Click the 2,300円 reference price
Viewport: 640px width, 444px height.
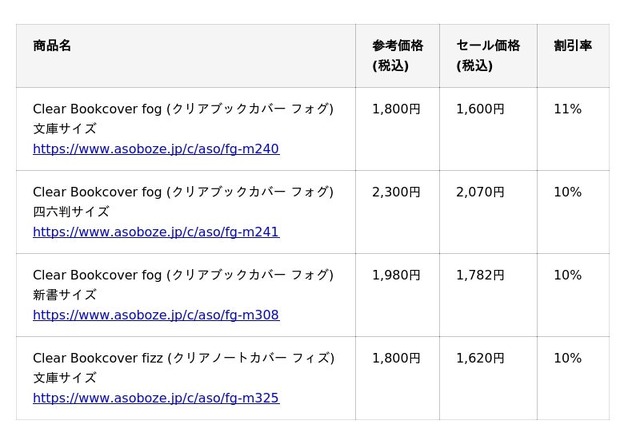click(x=396, y=192)
